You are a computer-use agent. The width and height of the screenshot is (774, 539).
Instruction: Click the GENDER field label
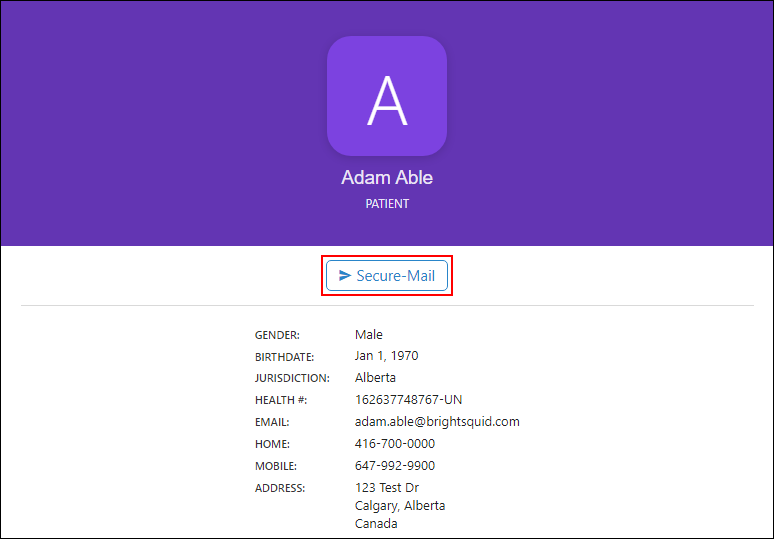click(277, 335)
